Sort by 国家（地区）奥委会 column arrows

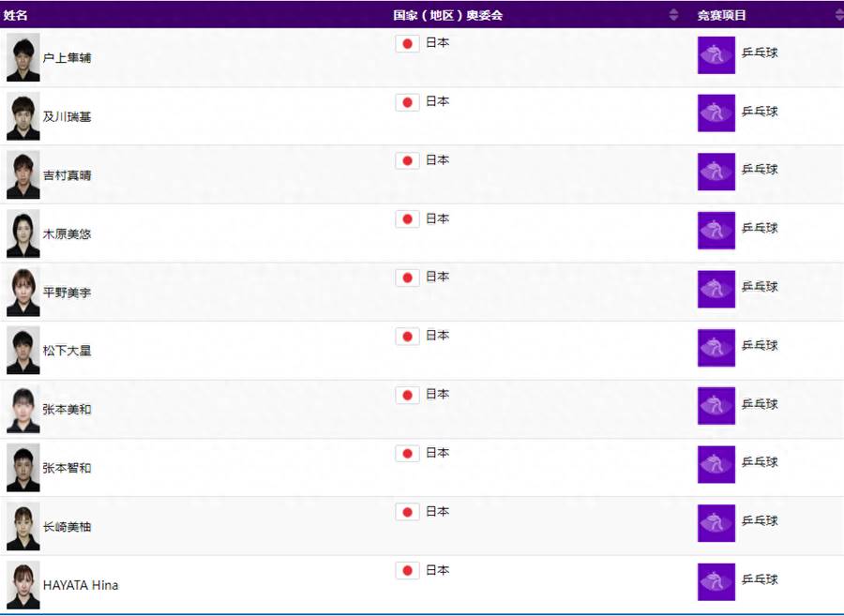pos(673,15)
